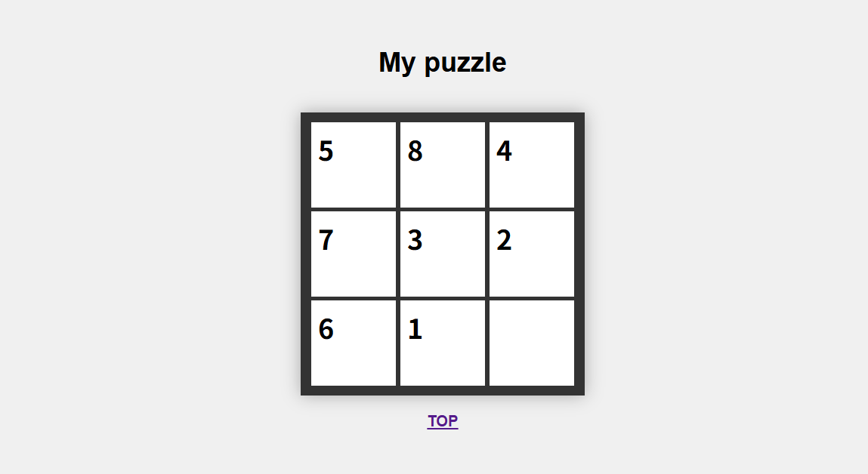Image resolution: width=868 pixels, height=474 pixels.
Task: Click the tile numbered 6
Action: (x=354, y=343)
